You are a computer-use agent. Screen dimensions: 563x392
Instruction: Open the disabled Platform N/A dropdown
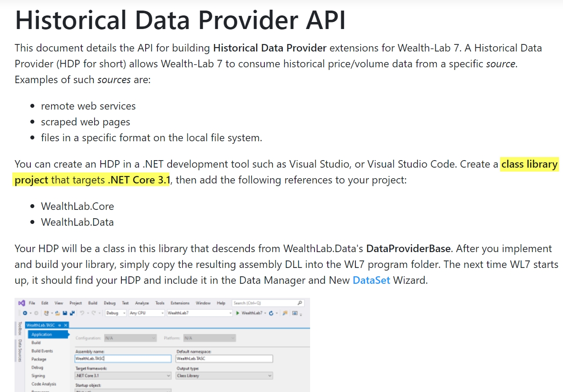pos(209,338)
